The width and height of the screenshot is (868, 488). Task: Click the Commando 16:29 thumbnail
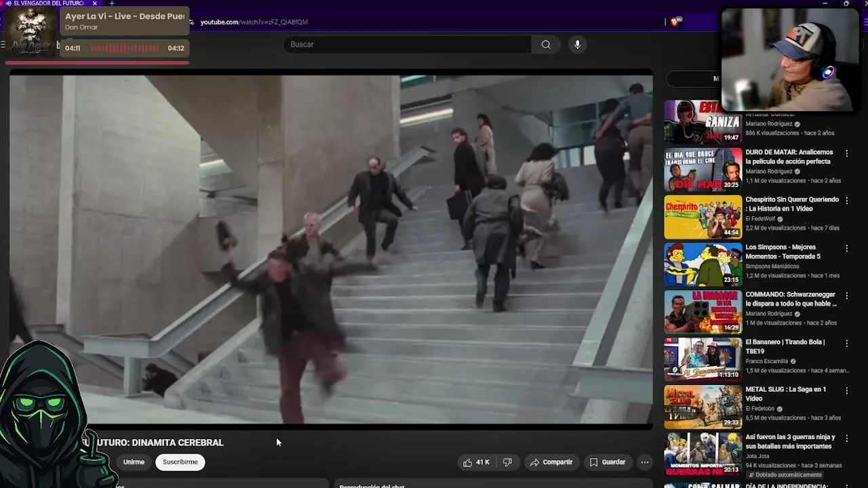coord(703,312)
